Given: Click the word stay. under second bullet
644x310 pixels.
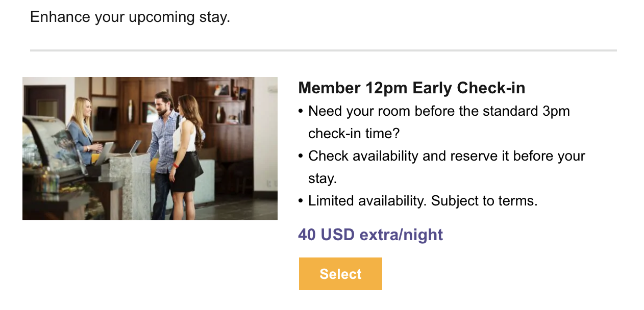Looking at the screenshot, I should click(x=323, y=178).
